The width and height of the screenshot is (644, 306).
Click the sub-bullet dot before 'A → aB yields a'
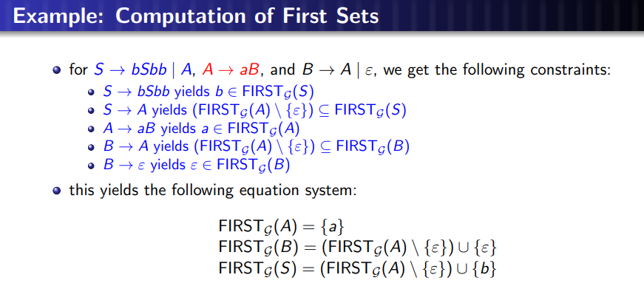coord(91,129)
